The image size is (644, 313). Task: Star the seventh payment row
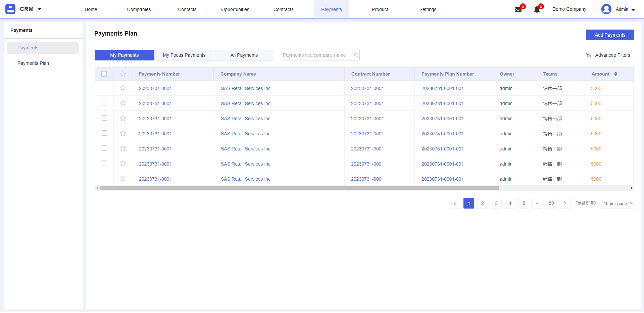point(123,179)
